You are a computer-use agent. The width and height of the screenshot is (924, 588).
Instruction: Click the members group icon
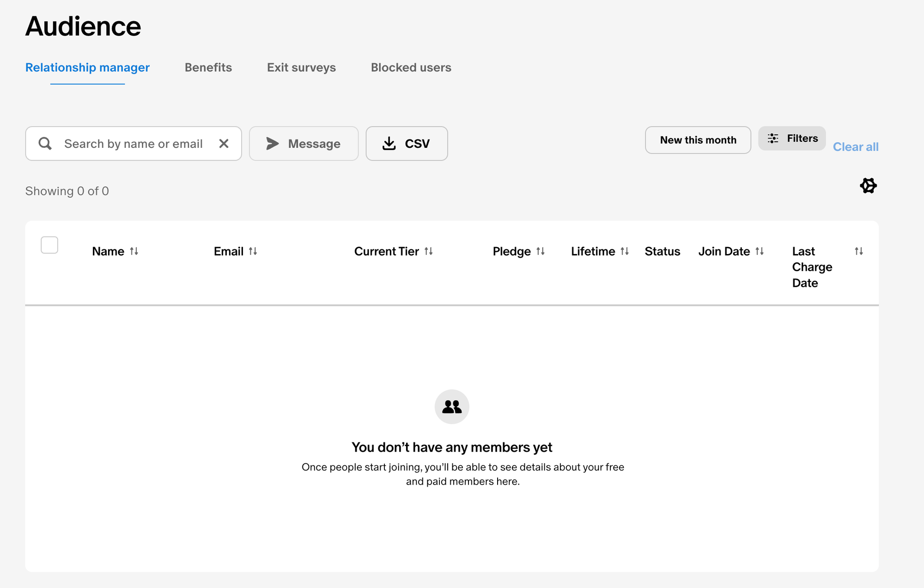click(x=452, y=407)
